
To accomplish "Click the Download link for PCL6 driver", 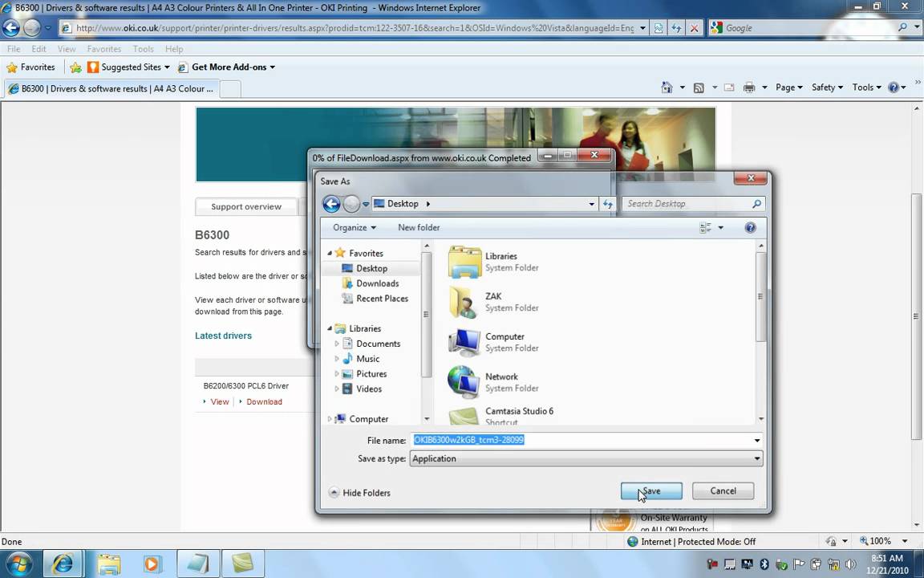I will click(x=264, y=401).
